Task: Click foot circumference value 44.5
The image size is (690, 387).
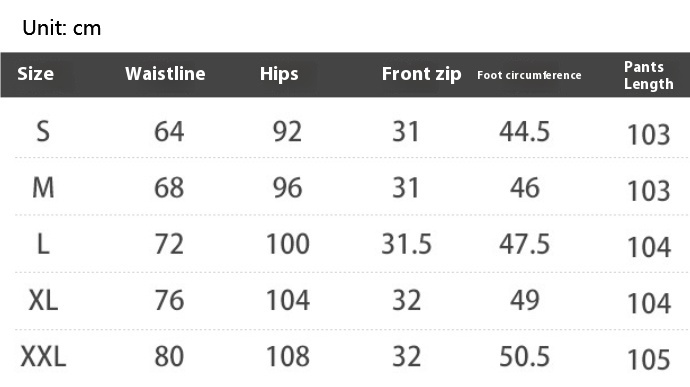Action: [525, 132]
